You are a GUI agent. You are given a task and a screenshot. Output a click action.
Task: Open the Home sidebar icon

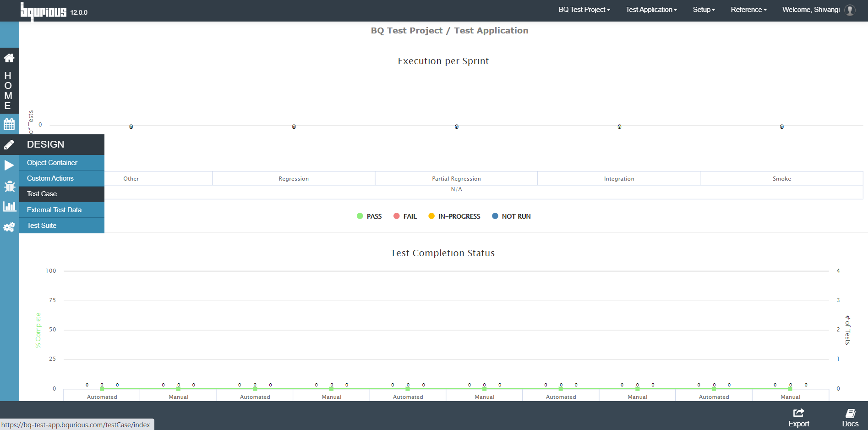(9, 58)
